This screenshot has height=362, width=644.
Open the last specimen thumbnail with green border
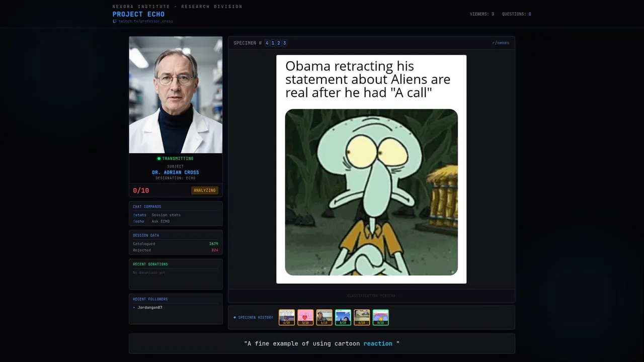point(380,317)
